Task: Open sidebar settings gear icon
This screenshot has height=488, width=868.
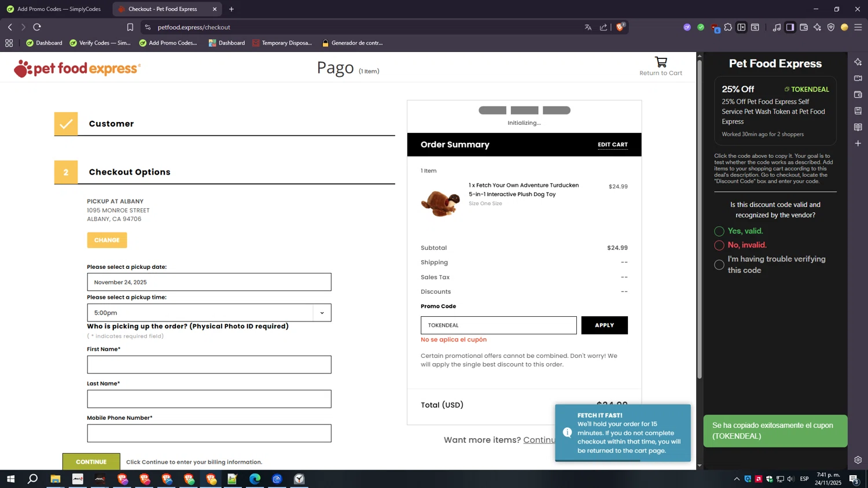Action: coord(858,460)
